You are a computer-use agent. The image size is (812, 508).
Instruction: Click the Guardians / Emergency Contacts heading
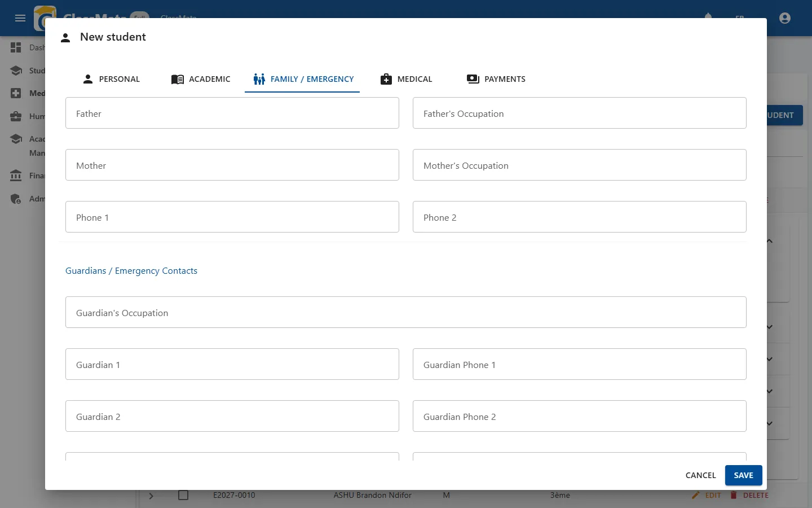pyautogui.click(x=131, y=271)
